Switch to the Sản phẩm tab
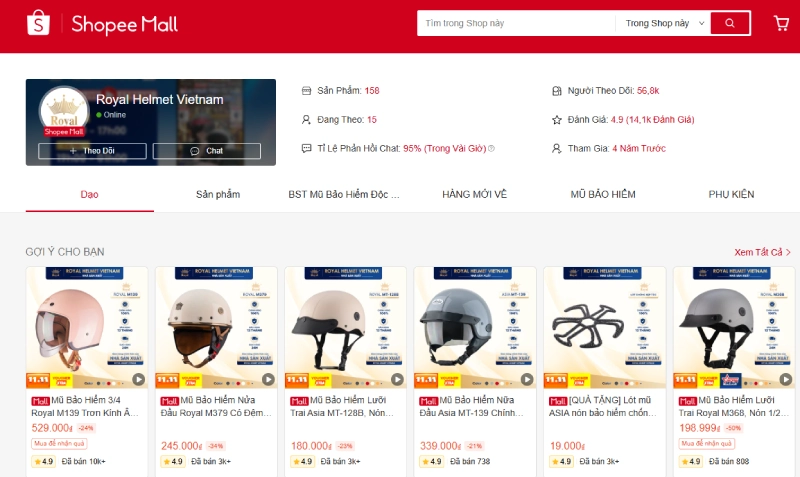 click(218, 194)
